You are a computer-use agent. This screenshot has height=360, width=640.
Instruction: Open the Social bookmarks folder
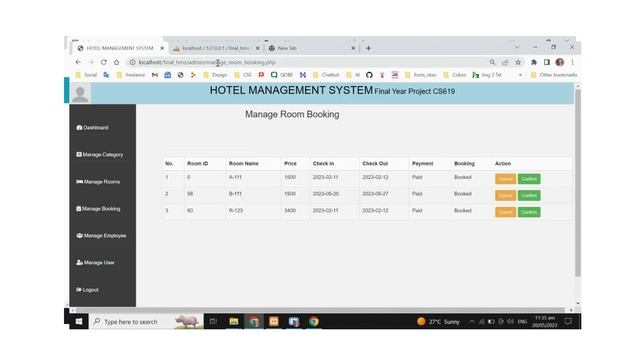point(87,75)
